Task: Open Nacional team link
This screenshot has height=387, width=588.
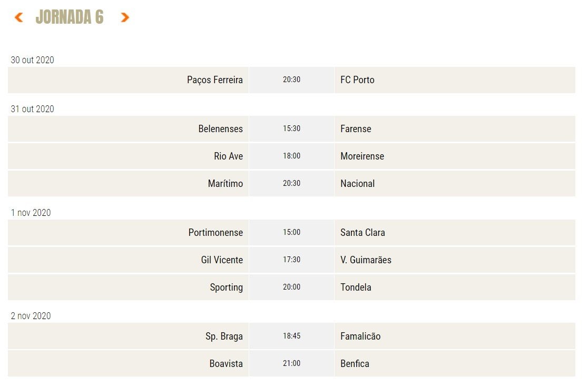Action: [x=357, y=184]
